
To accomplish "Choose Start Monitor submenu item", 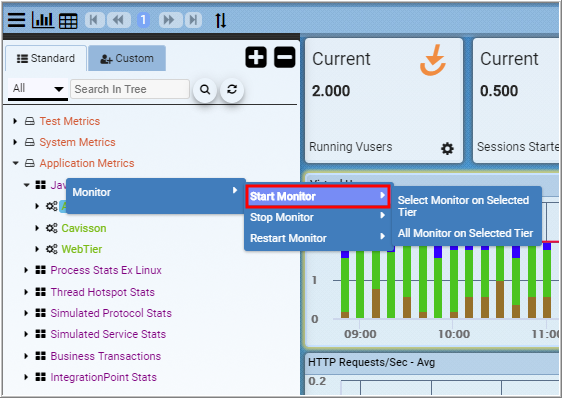I will pyautogui.click(x=318, y=196).
